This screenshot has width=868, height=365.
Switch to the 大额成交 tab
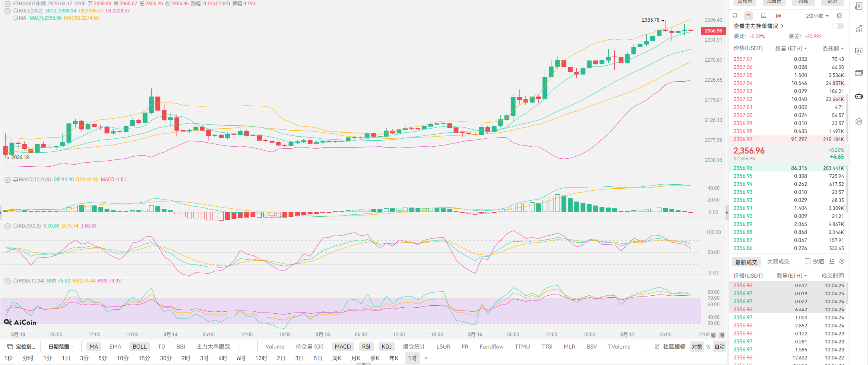pyautogui.click(x=778, y=262)
